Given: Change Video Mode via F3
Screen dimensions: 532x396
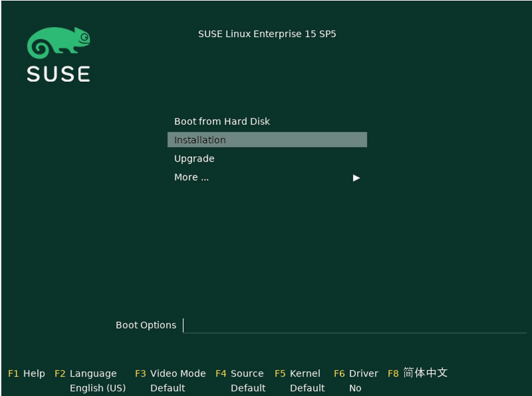Looking at the screenshot, I should point(170,373).
